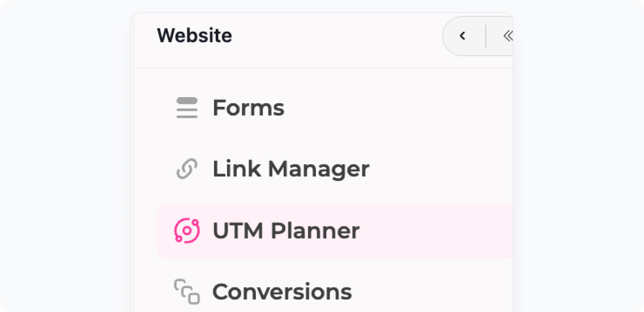Click the pill-shaped navigation control at top right

pos(478,36)
